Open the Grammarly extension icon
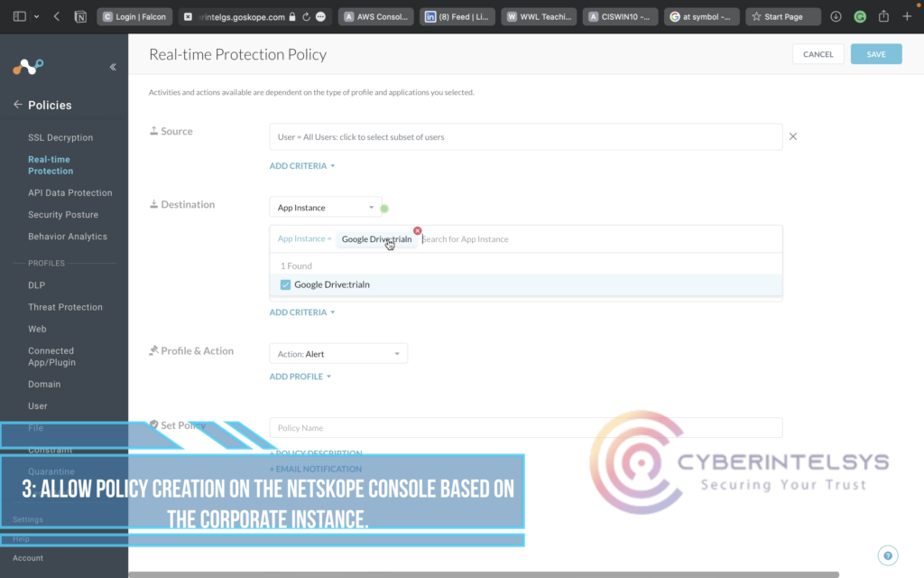 tap(860, 16)
